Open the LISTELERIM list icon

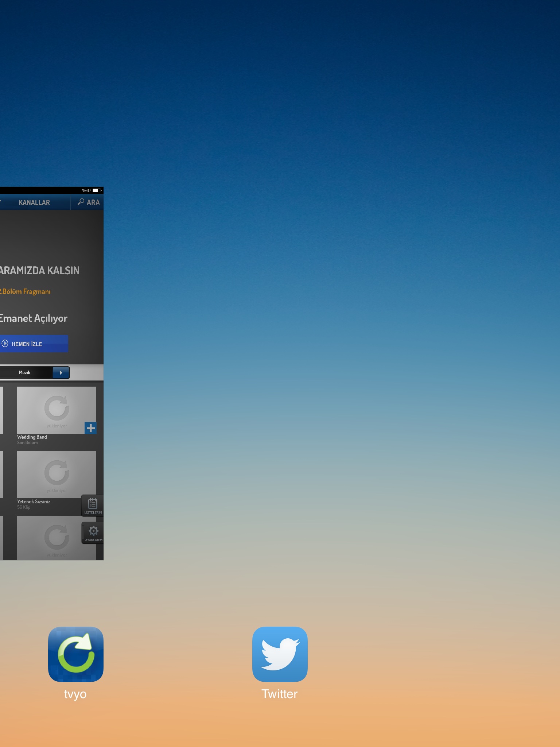coord(93,506)
